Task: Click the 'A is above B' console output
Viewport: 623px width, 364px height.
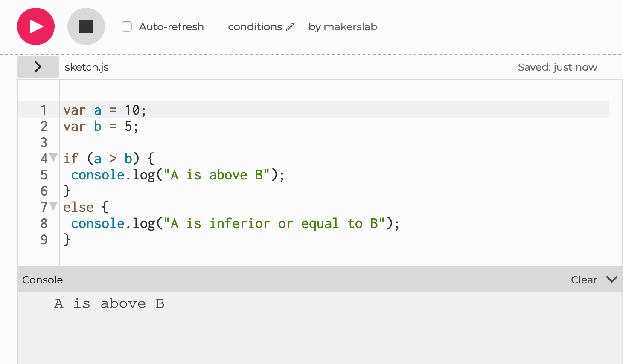Action: coord(109,303)
